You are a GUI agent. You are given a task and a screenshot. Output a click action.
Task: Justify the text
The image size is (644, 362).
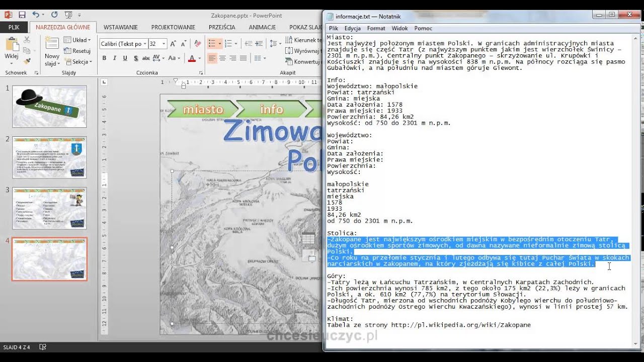click(244, 58)
